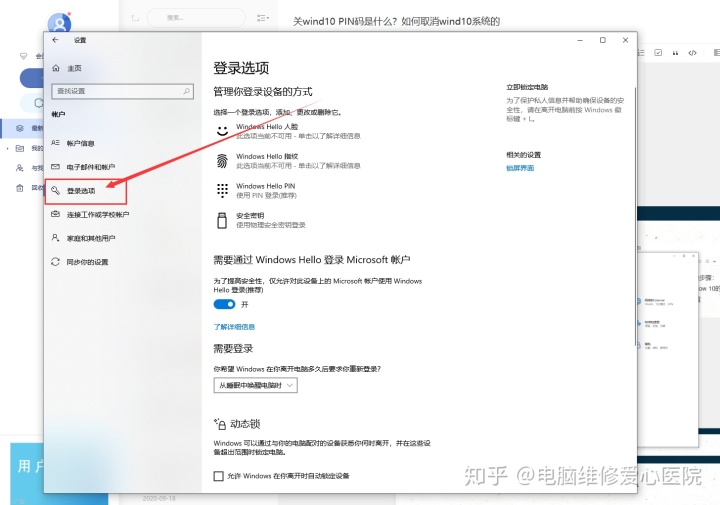720x505 pixels.
Task: Open 同步你的设置 page
Action: tap(87, 262)
